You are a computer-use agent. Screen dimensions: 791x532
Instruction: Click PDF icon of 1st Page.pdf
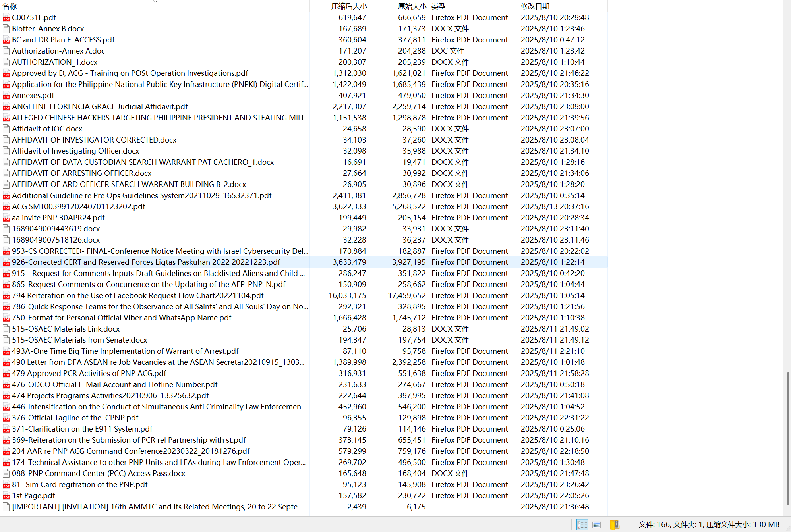[x=6, y=496]
